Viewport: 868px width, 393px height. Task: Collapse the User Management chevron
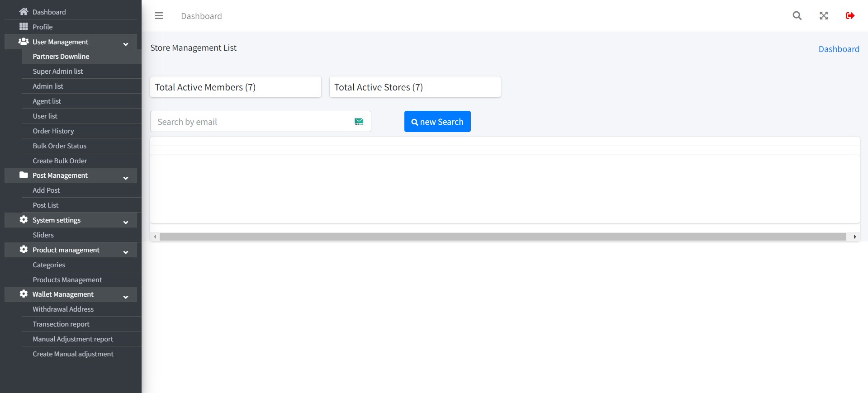tap(126, 44)
